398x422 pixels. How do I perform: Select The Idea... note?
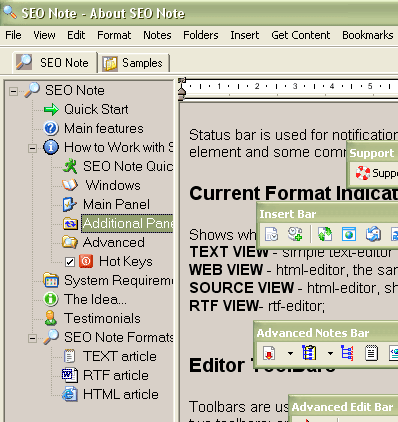pyautogui.click(x=95, y=299)
